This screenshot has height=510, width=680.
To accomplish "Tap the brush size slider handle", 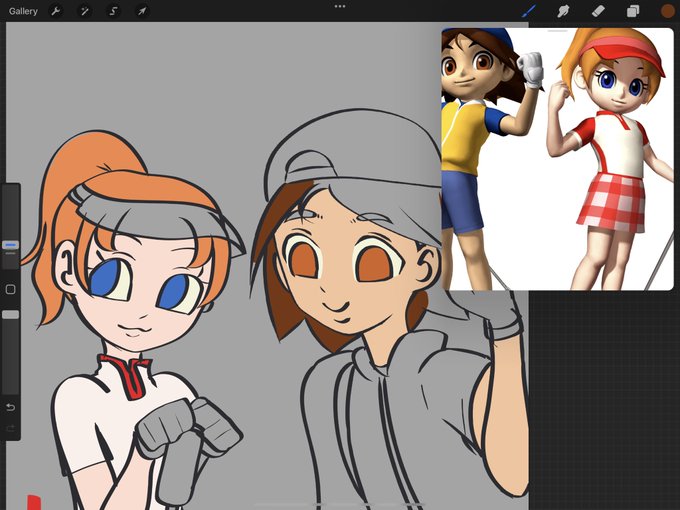I will coord(10,245).
